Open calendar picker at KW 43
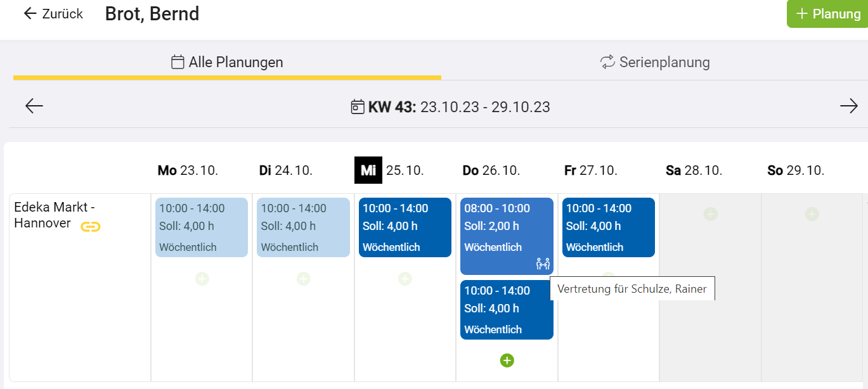This screenshot has height=389, width=868. (358, 106)
